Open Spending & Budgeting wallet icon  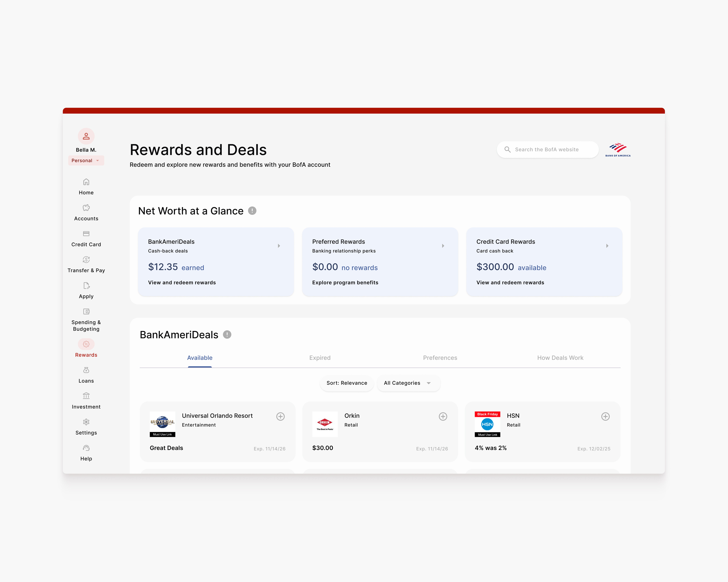tap(86, 311)
